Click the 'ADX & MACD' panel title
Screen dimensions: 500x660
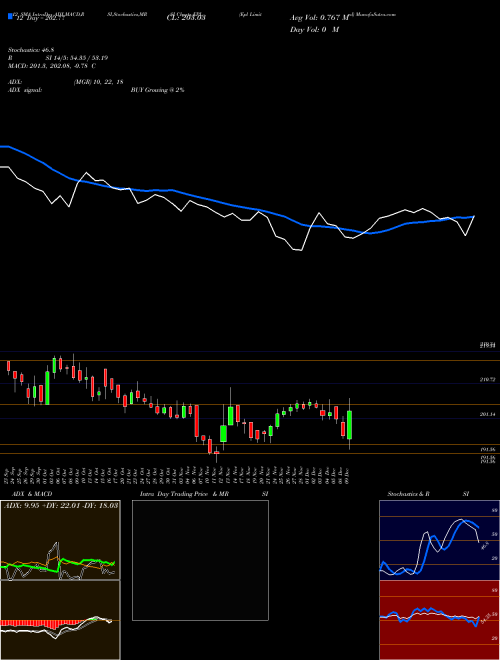pyautogui.click(x=32, y=494)
